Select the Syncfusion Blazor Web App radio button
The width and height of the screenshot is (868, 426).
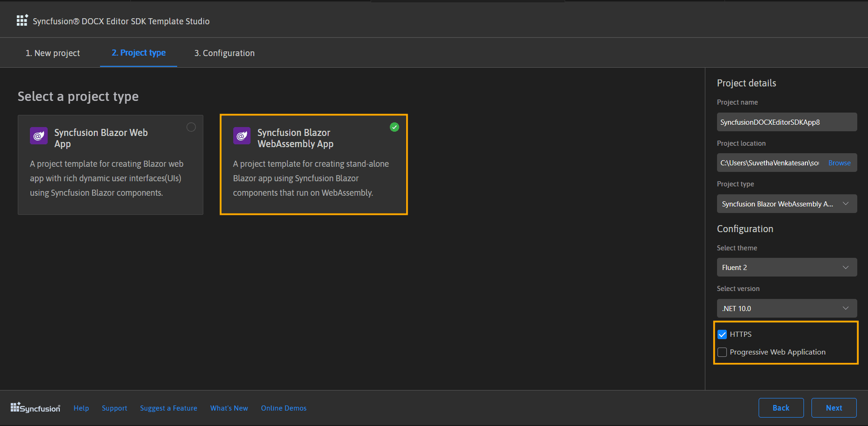tap(191, 127)
